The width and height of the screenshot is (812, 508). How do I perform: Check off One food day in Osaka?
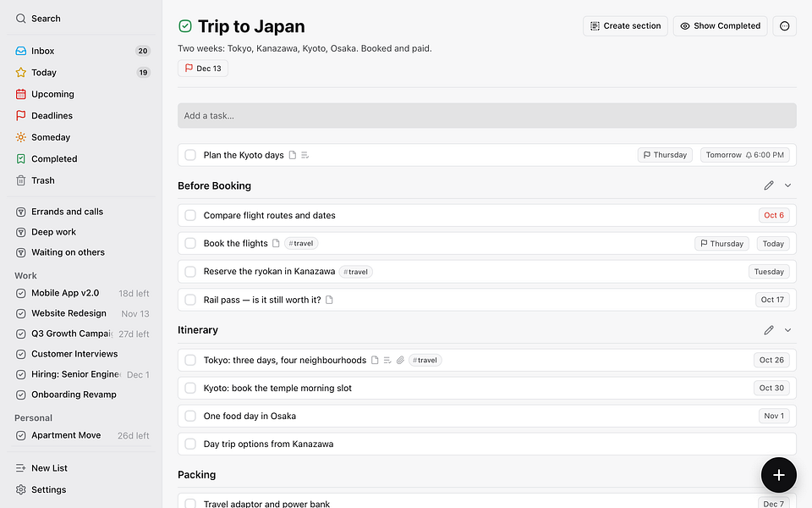pyautogui.click(x=190, y=416)
